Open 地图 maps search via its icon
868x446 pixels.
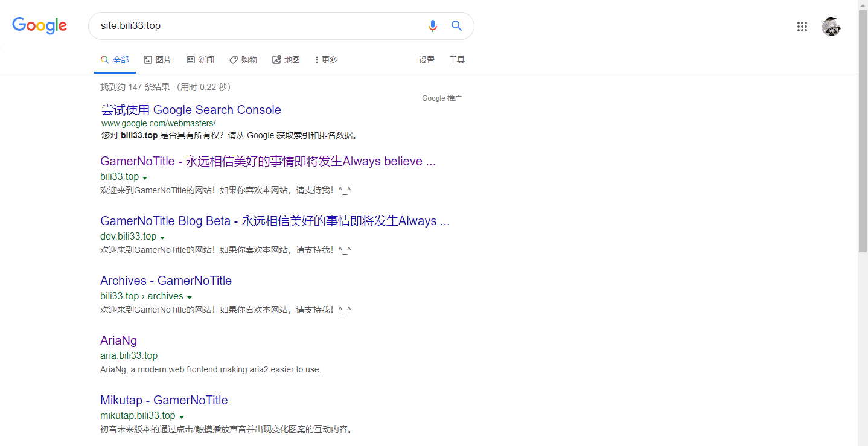click(275, 59)
